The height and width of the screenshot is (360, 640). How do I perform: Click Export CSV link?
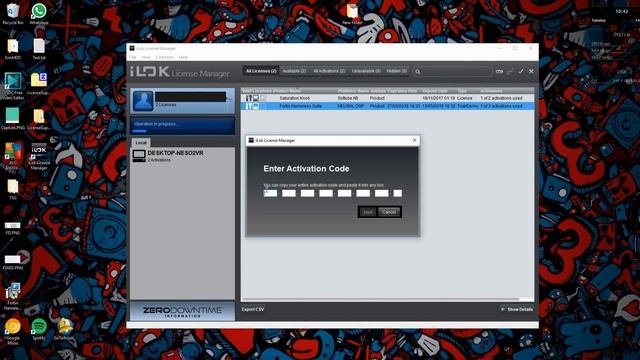[253, 309]
